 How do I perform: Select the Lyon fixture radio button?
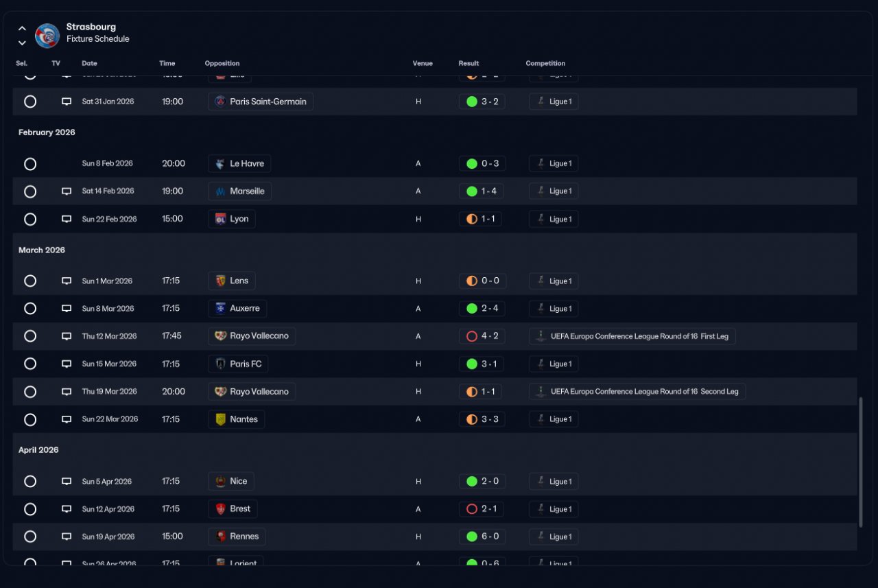[x=30, y=220]
